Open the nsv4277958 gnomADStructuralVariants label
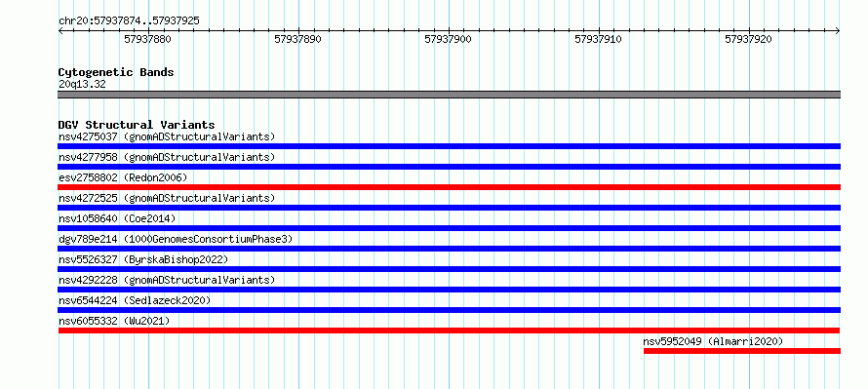868x389 pixels. (x=167, y=157)
